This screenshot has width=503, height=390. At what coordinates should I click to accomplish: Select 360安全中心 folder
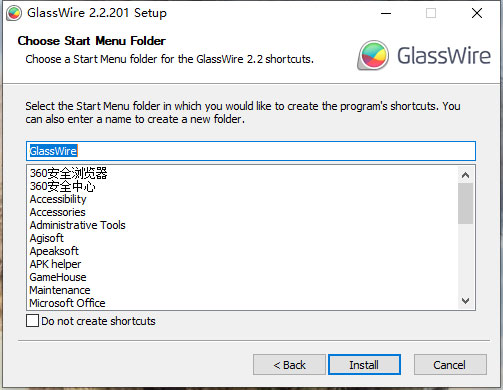tap(63, 186)
